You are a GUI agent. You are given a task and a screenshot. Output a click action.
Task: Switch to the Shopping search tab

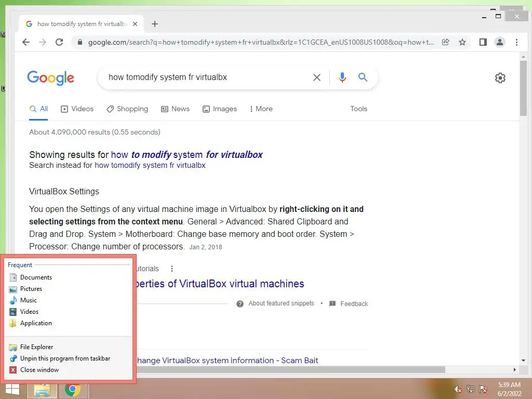127,109
